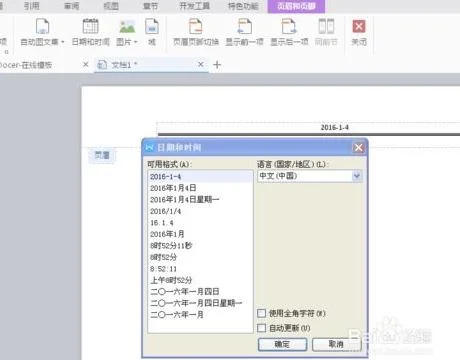This screenshot has height=360, width=460.
Task: Enable 自动更新 checkbox
Action: [x=262, y=328]
